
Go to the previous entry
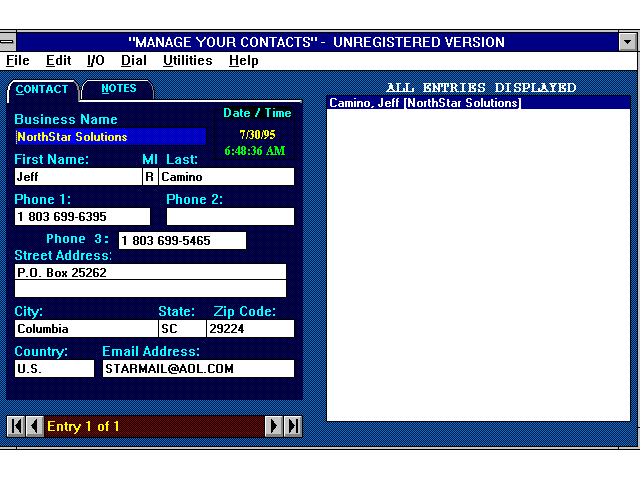35,426
